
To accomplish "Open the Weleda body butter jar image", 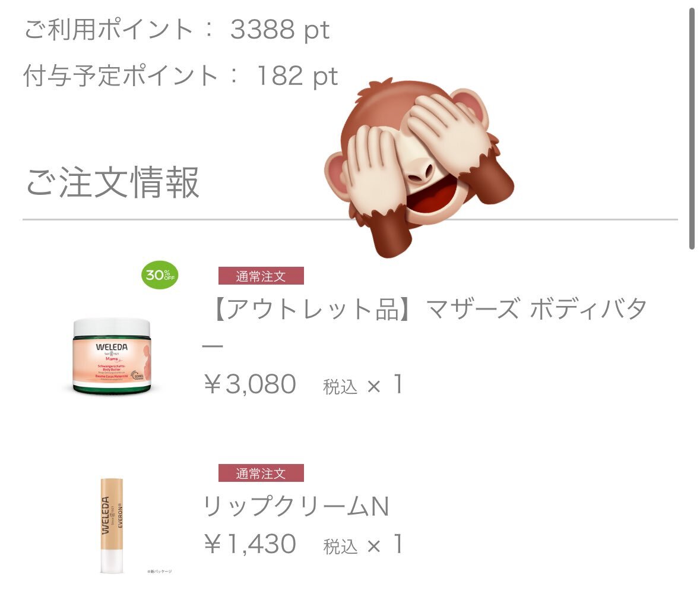I will coord(112,356).
